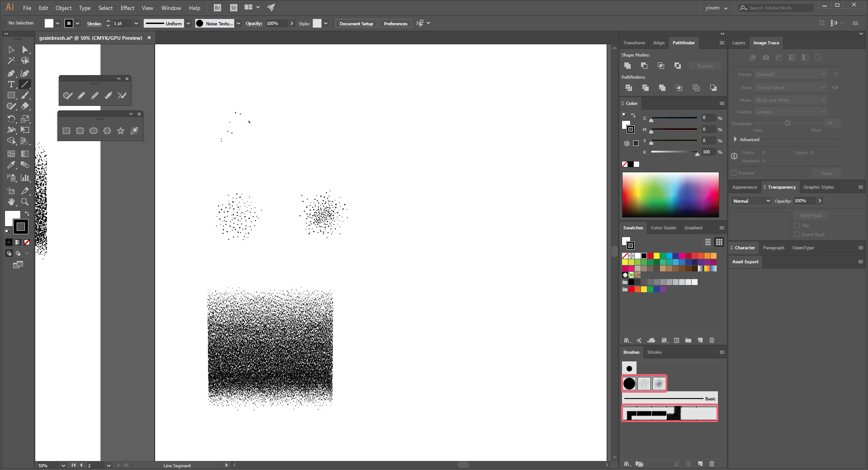
Task: Delete swatch using Swatches panel trash icon
Action: (712, 340)
